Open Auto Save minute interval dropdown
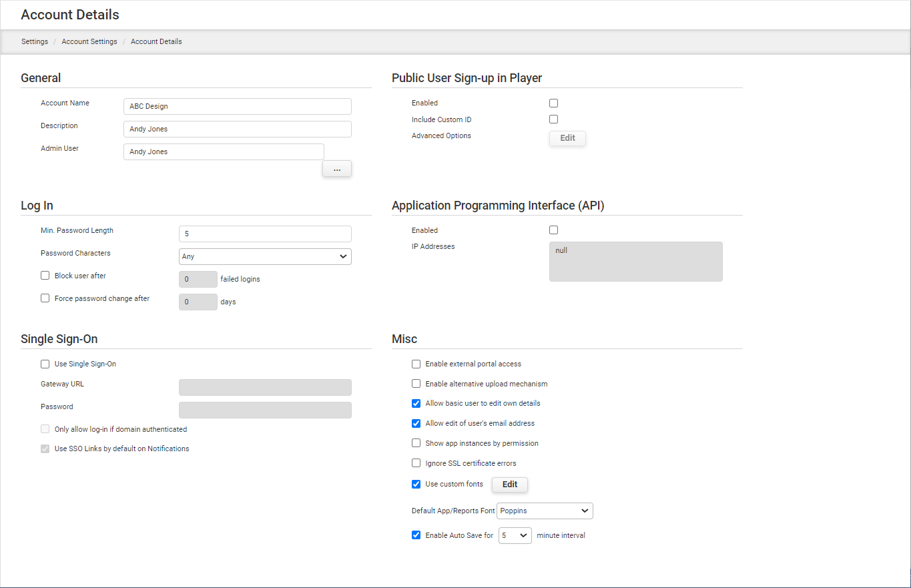Viewport: 911px width, 588px height. pos(515,535)
